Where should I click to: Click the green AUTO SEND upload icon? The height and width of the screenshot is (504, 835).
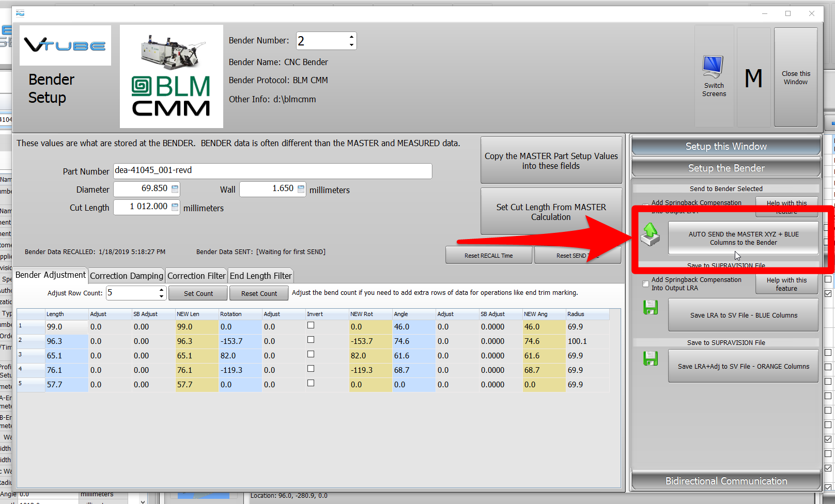click(650, 234)
